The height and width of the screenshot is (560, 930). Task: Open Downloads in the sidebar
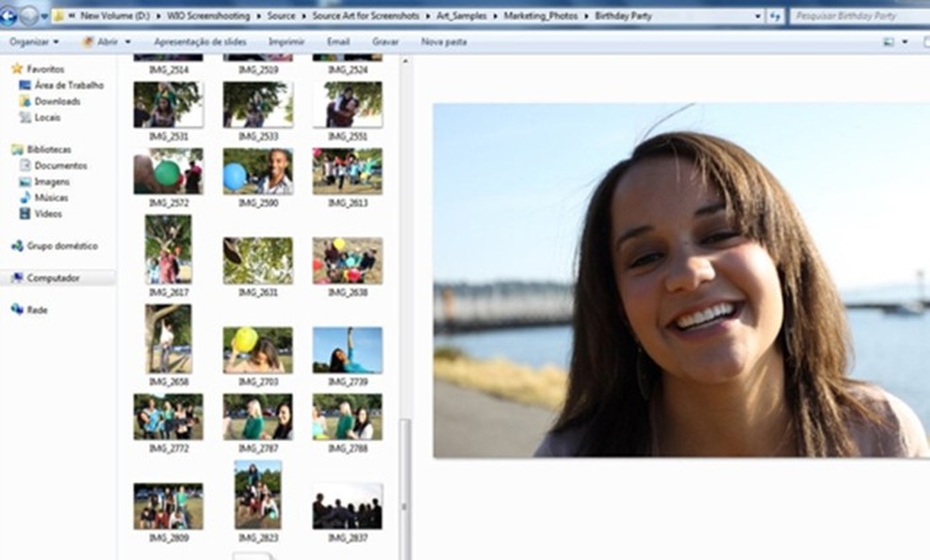(x=50, y=101)
